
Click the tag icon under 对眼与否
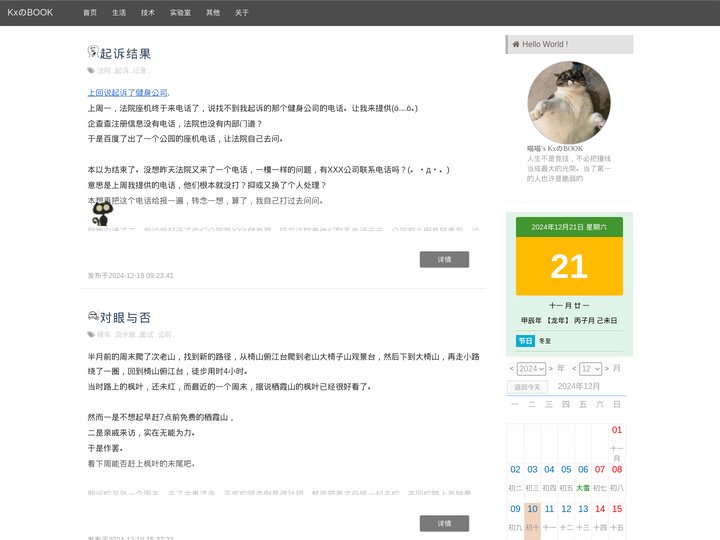(91, 334)
